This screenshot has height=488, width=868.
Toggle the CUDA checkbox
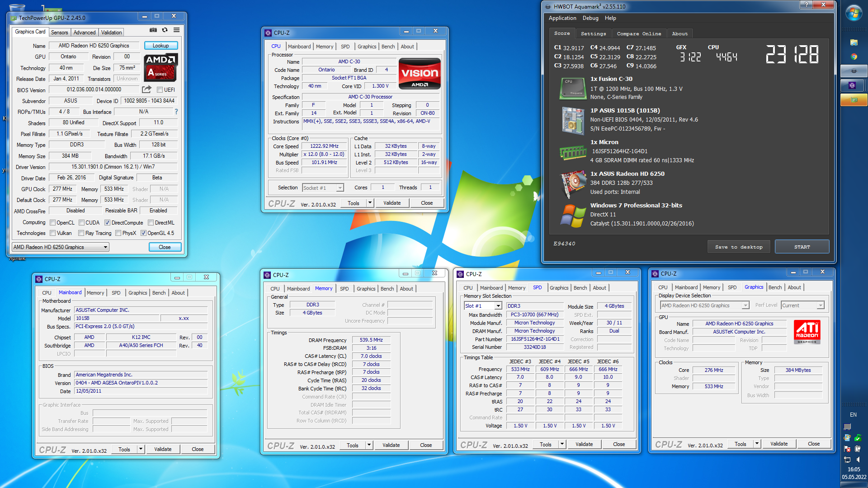point(82,223)
